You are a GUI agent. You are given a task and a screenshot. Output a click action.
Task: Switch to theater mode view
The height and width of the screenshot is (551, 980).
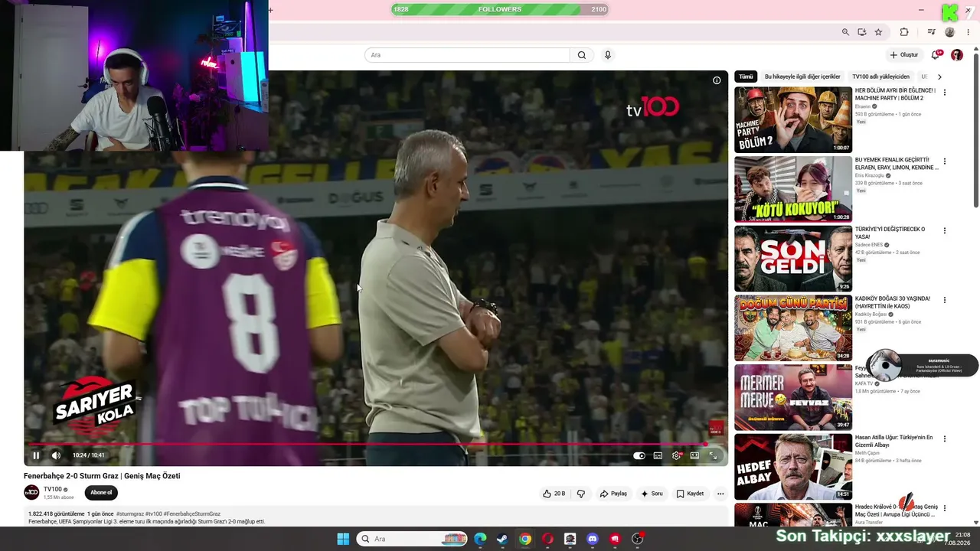coord(694,456)
